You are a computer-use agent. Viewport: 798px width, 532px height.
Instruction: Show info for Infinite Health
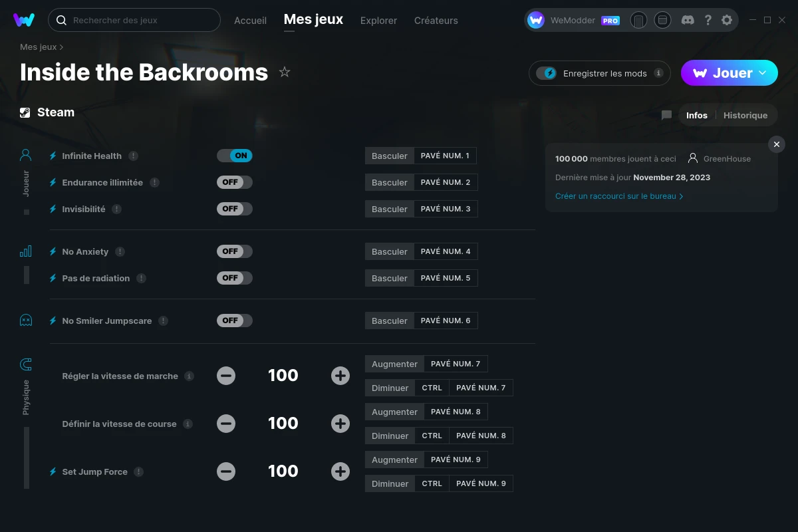133,156
